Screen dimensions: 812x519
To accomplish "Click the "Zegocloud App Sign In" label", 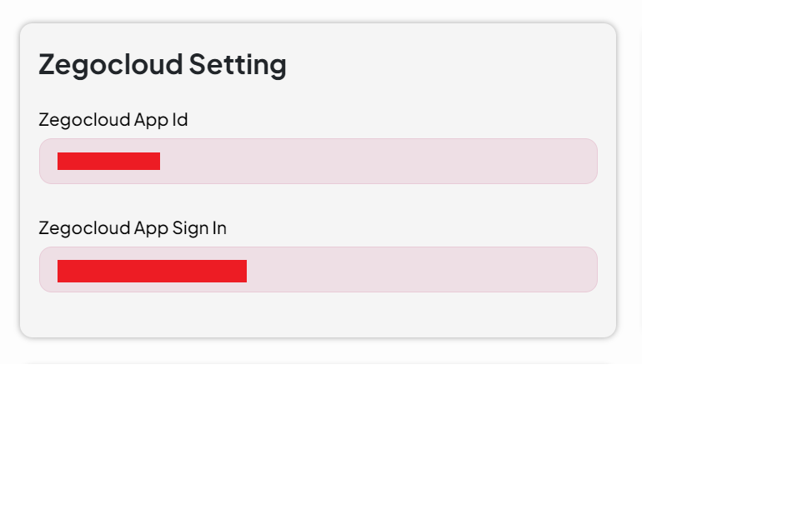I will (x=132, y=228).
